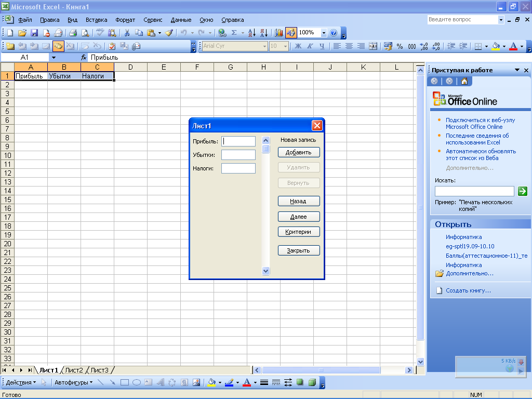Viewport: 532px width, 399px height.
Task: Click the Искать search field in task pane
Action: point(474,191)
